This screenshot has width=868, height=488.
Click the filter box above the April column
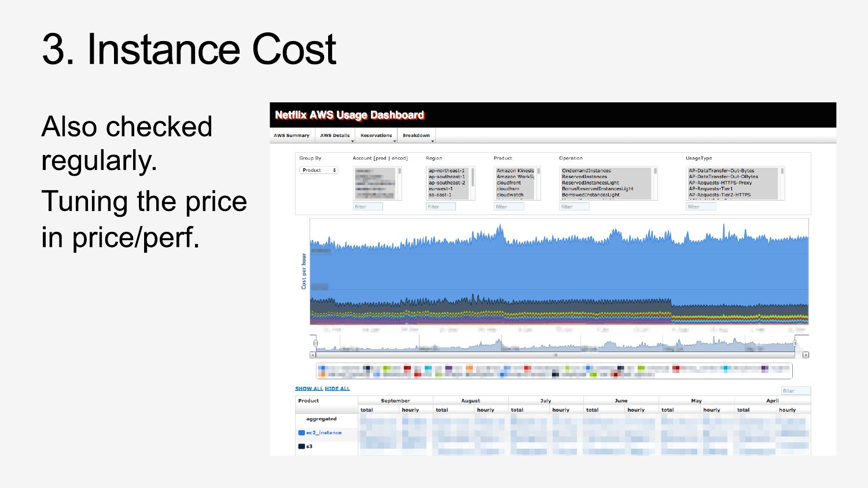click(x=796, y=391)
